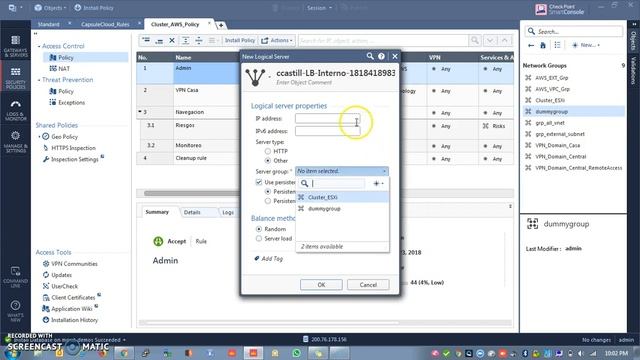This screenshot has width=640, height=360.
Task: Open Command Line sidebar icon
Action: coord(16,277)
